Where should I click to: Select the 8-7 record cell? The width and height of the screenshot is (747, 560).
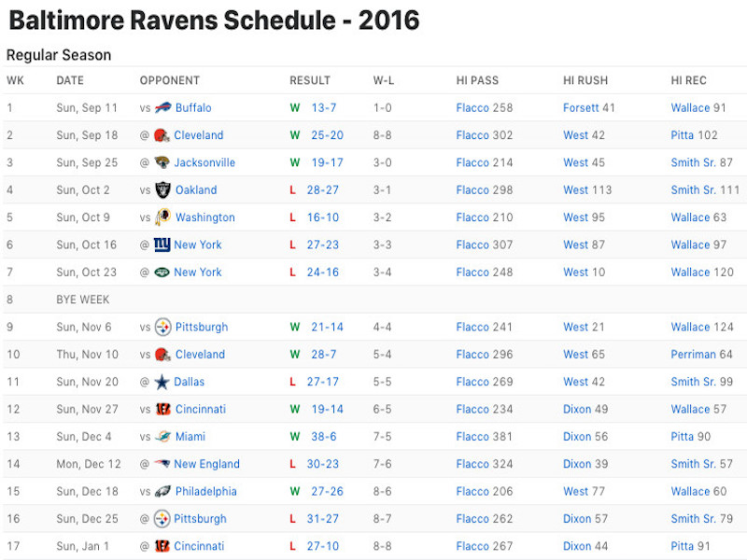pyautogui.click(x=382, y=519)
